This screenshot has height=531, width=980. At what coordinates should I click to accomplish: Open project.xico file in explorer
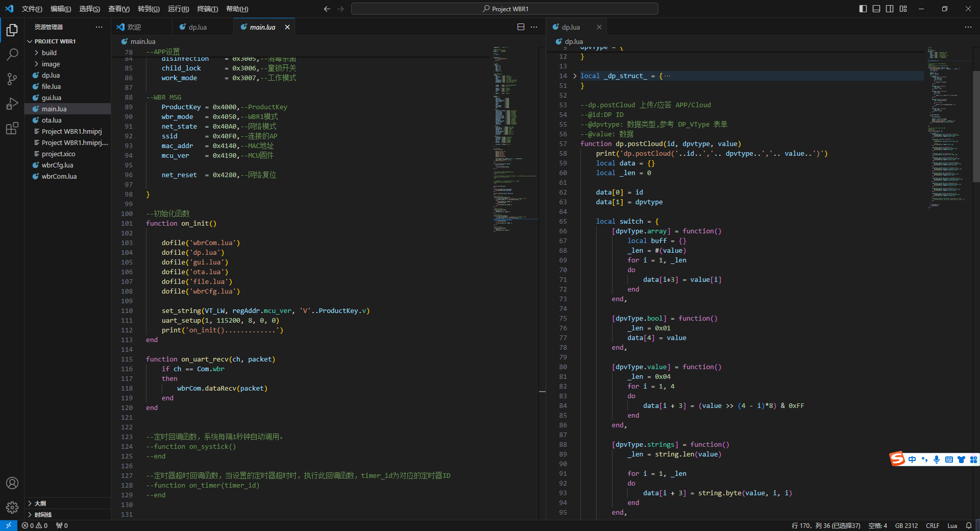68,154
